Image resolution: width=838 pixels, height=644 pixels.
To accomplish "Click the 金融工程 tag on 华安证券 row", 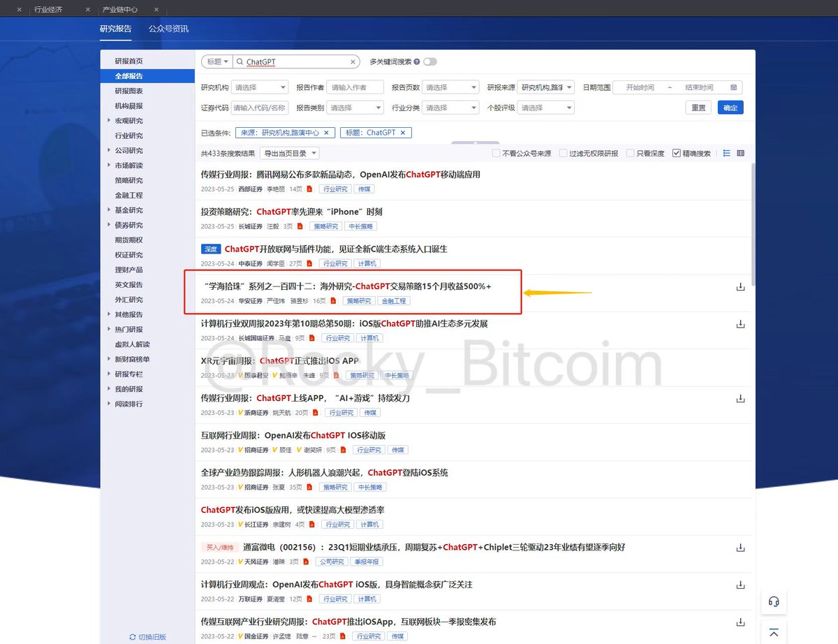I will pos(394,301).
